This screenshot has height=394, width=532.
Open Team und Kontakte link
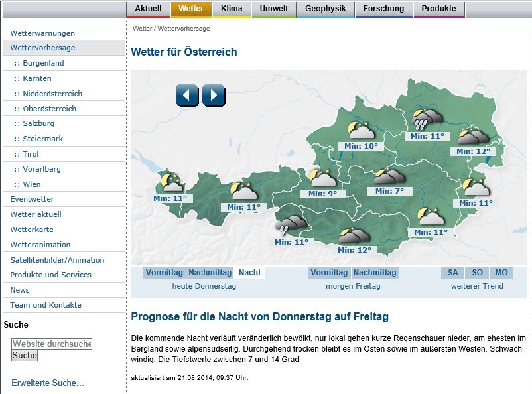click(x=46, y=305)
